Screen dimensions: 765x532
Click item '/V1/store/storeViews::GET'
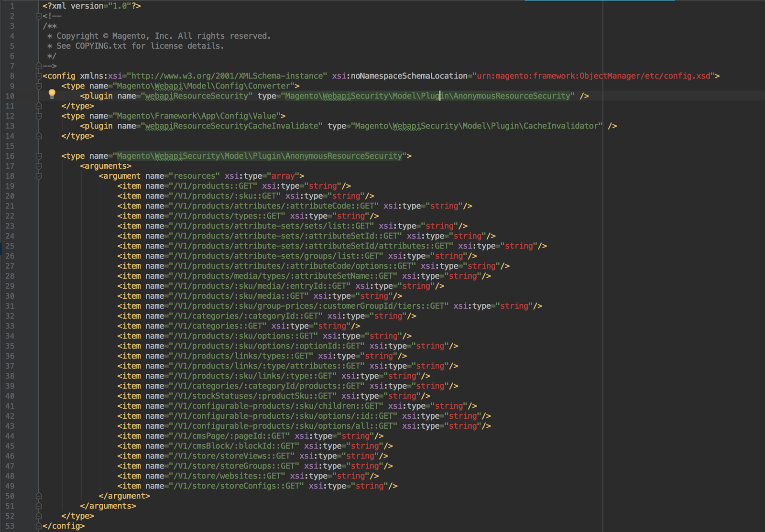232,456
